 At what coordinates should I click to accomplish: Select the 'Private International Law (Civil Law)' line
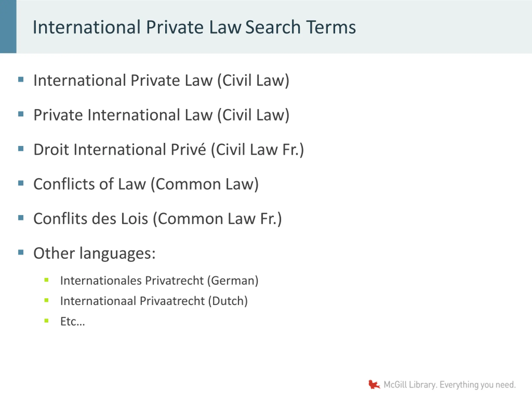click(161, 115)
